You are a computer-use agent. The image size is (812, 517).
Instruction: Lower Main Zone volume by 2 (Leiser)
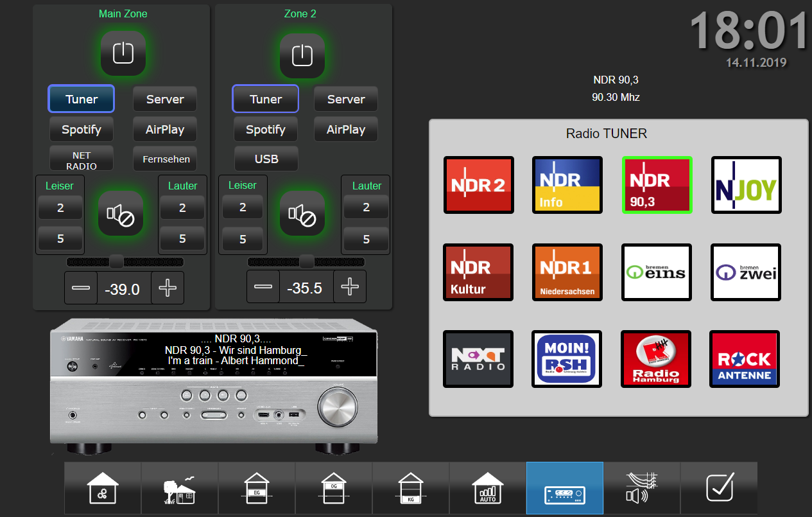point(60,207)
